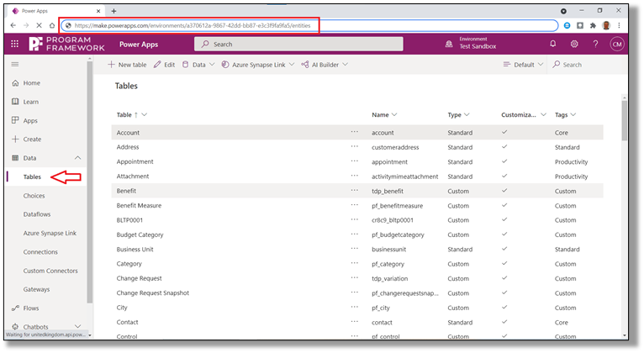Screen dimensions: 644x353
Task: Open Chrome's three-dot menu
Action: [x=619, y=25]
